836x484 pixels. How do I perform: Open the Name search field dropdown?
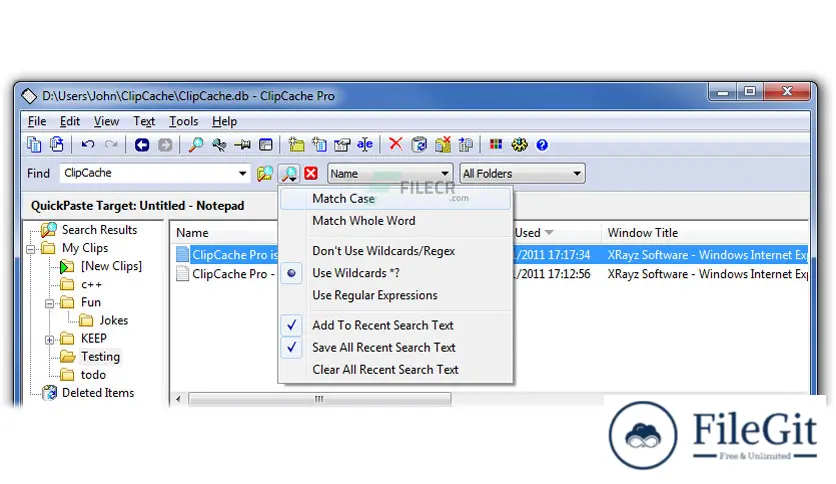pyautogui.click(x=390, y=173)
